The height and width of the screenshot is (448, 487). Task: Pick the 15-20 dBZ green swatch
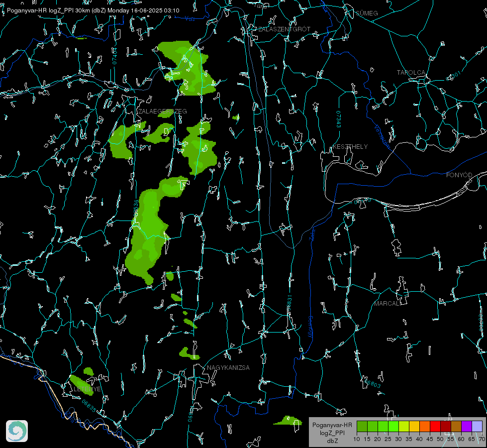[x=373, y=426]
